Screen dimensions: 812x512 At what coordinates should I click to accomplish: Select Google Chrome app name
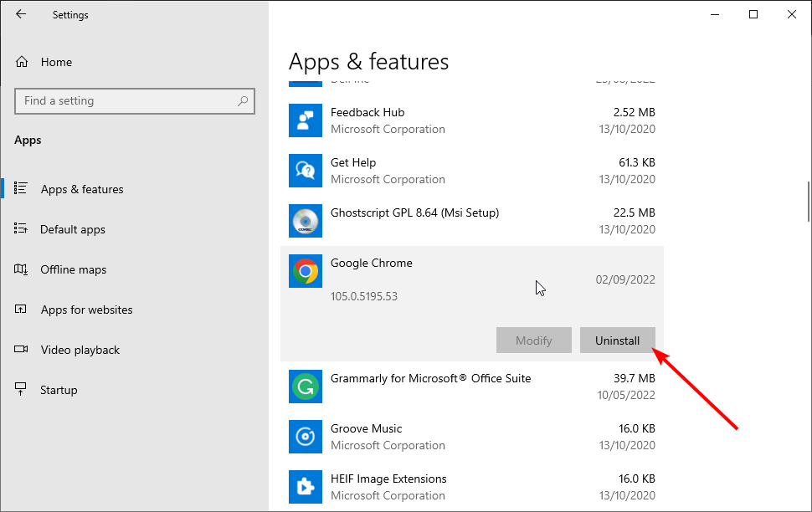click(x=372, y=263)
